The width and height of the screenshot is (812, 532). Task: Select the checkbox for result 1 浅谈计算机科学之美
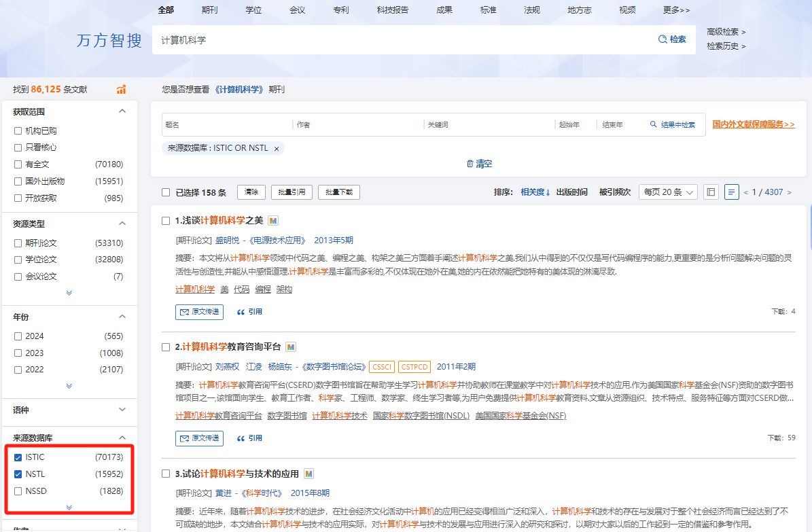click(x=166, y=221)
